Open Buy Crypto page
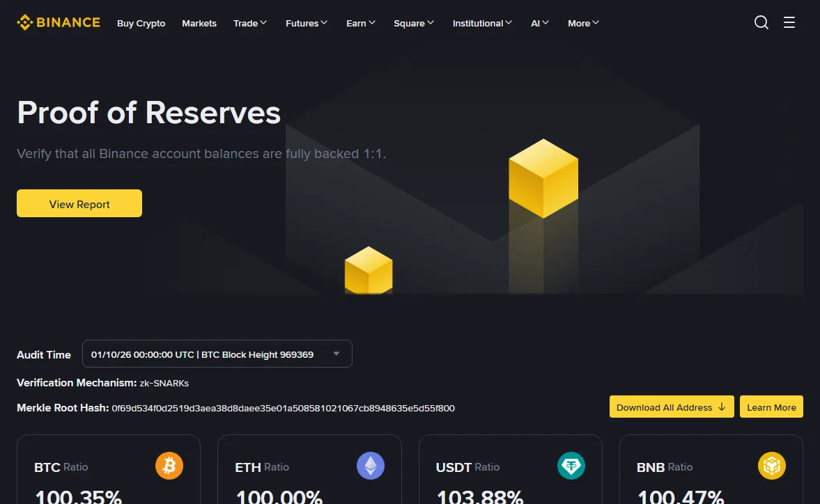 coord(141,23)
